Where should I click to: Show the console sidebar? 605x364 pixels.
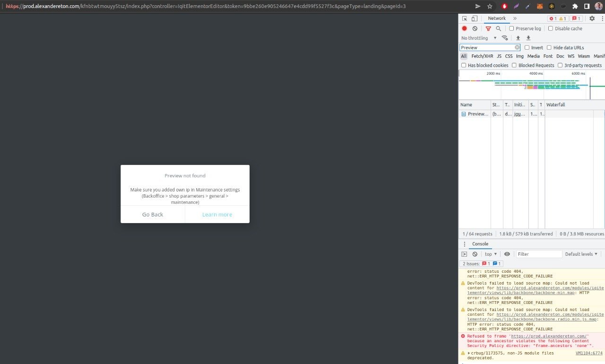coord(464,254)
